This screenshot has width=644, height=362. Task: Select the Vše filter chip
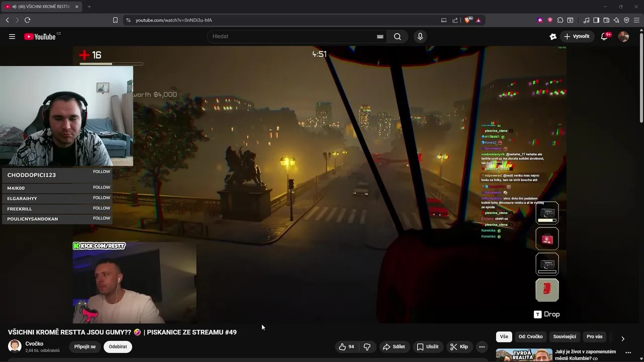click(x=504, y=336)
